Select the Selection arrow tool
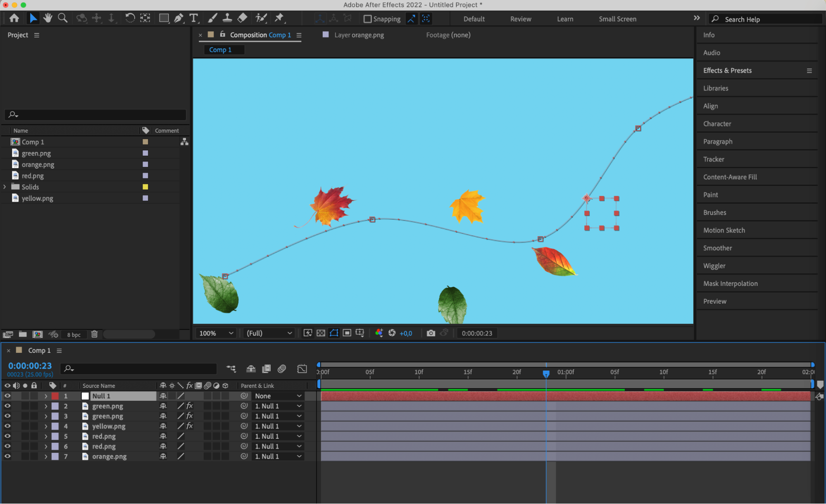This screenshot has height=504, width=826. 33,18
